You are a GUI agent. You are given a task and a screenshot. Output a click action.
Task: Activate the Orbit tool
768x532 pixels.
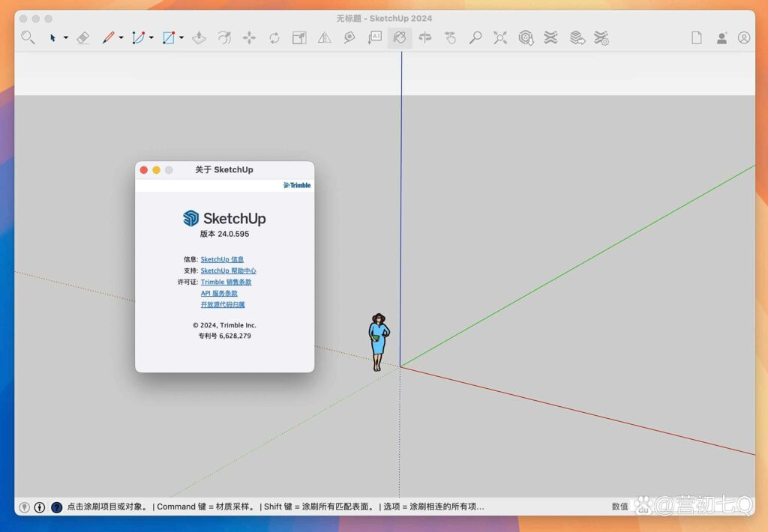tap(425, 37)
